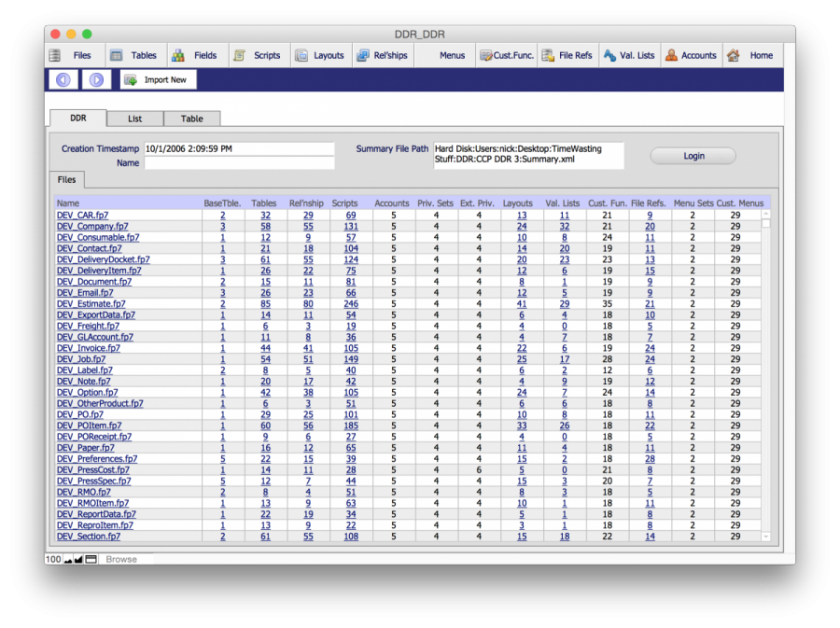Click the zoom out mountain icon
The height and width of the screenshot is (628, 840).
[68, 560]
